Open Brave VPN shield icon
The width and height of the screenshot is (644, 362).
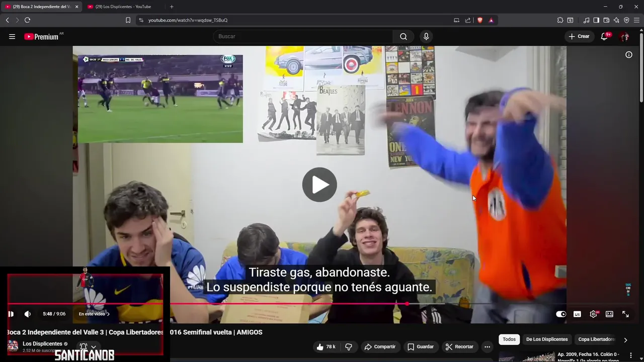pyautogui.click(x=626, y=20)
